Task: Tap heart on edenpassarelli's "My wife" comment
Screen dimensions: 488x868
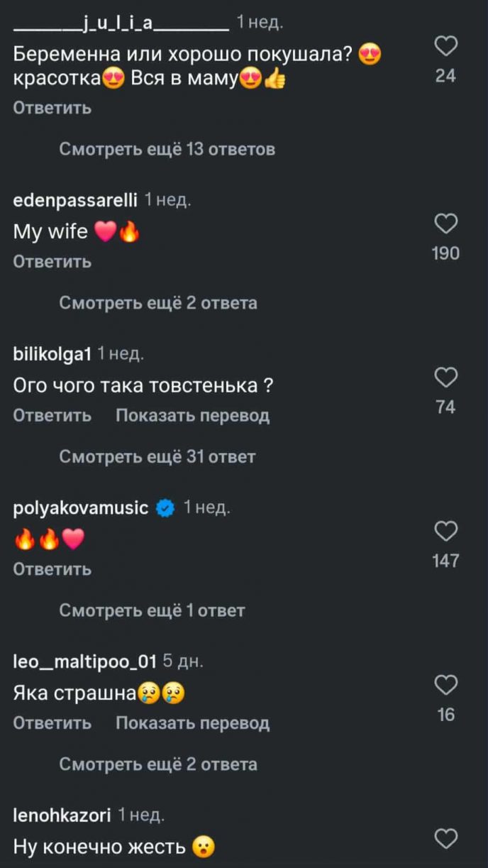Action: pos(445,225)
